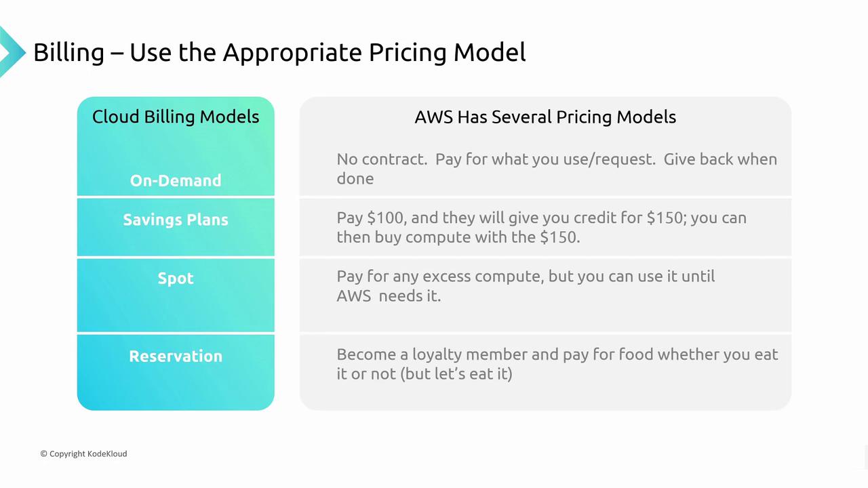Select the Cloud Billing Models heading

coord(176,117)
